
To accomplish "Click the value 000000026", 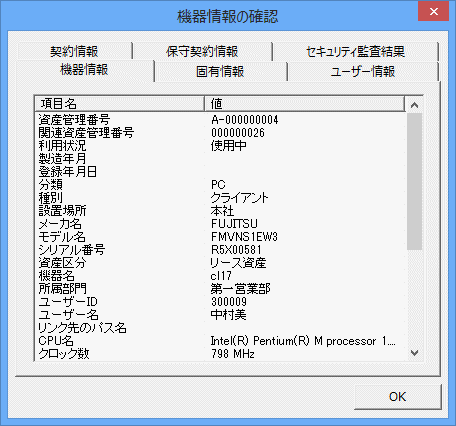I will 238,133.
